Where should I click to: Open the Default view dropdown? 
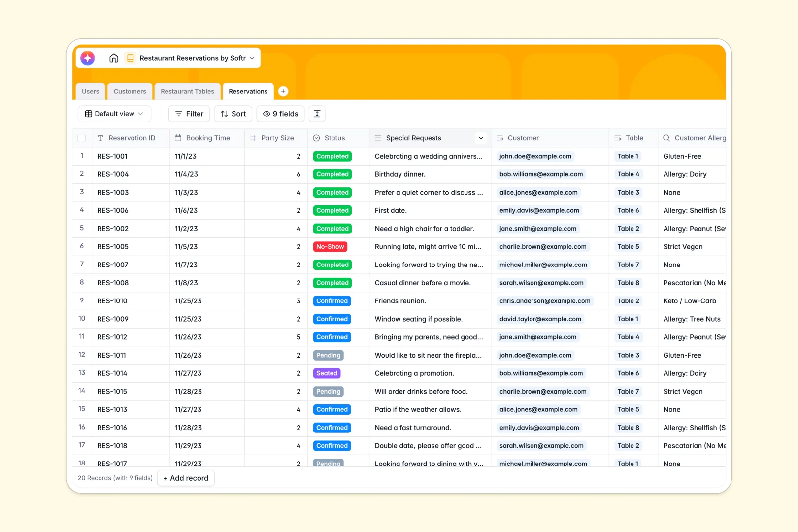point(114,114)
